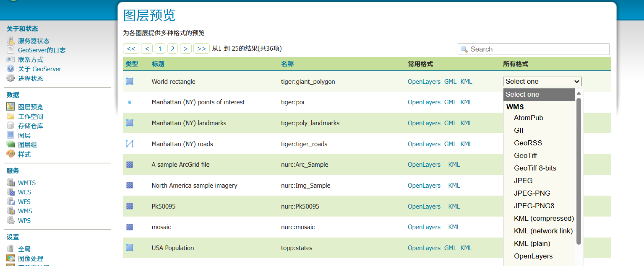Choose KML (network link) option
644x266 pixels.
point(543,231)
